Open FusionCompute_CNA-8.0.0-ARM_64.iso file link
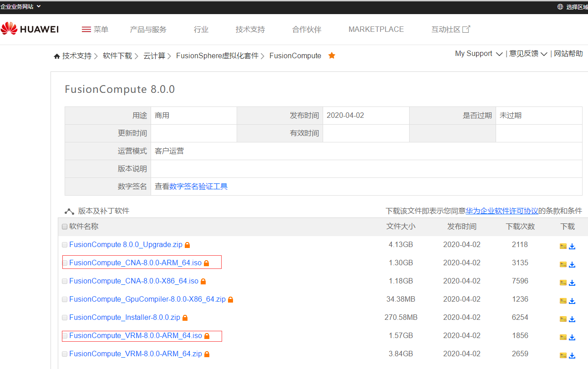This screenshot has height=369, width=588. pos(135,263)
